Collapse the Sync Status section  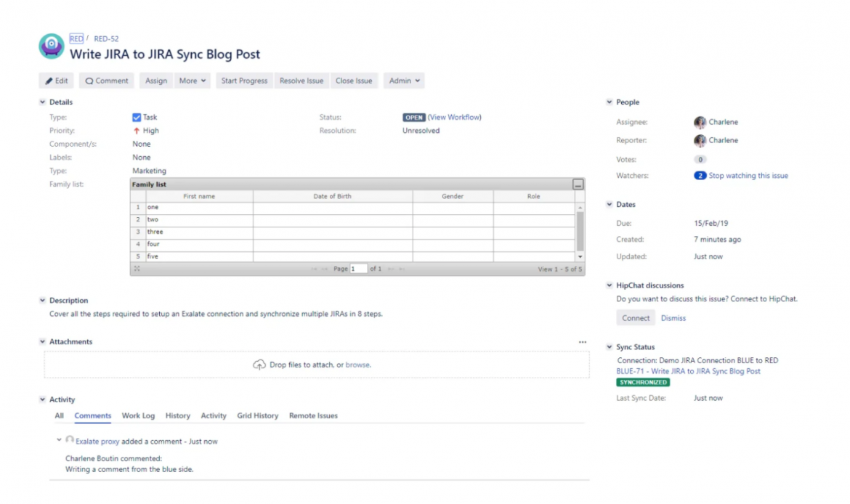(610, 347)
